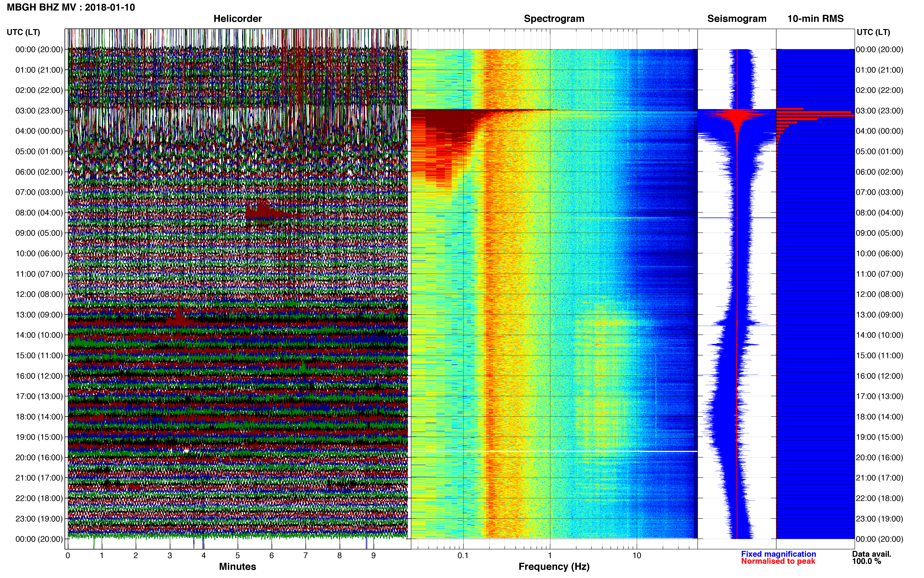The width and height of the screenshot is (924, 578).
Task: Click the title 'MBGH BHZ MV : 2018-01-10'
Action: (71, 7)
